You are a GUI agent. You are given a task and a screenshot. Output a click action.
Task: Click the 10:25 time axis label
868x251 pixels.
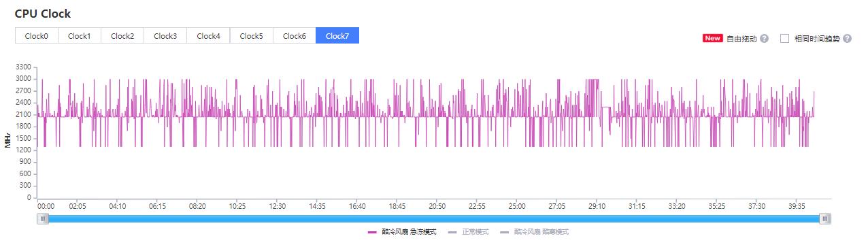tap(237, 206)
